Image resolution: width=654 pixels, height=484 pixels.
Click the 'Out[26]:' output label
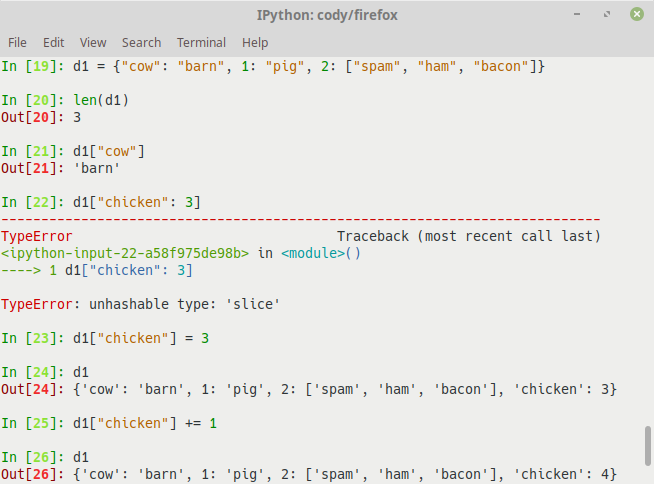point(33,474)
